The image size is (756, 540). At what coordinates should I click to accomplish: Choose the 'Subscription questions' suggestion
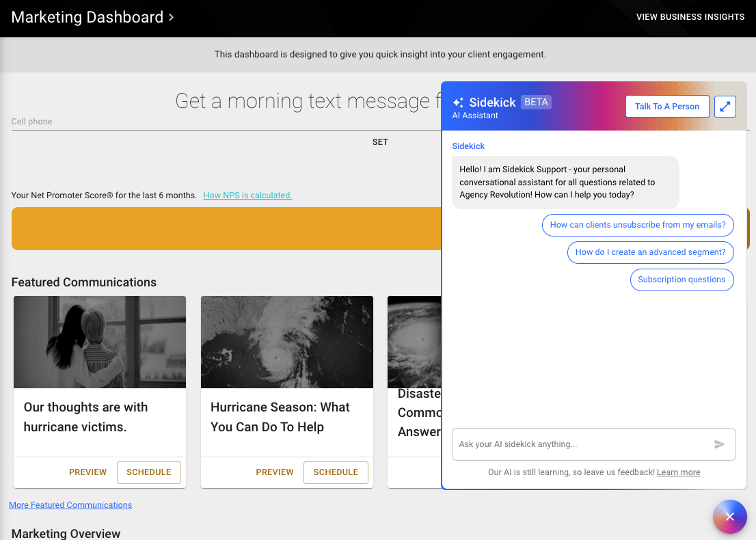(681, 280)
